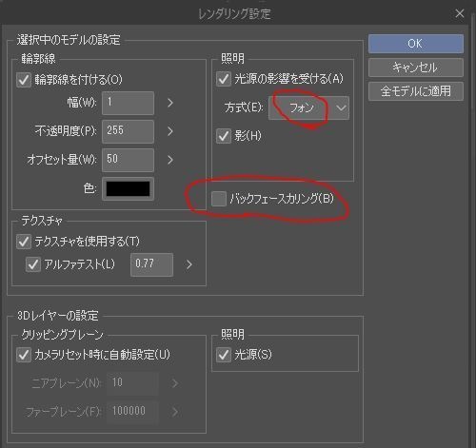Viewport: 476px width, 448px height.
Task: Click the ニアプレーン(N) field showing 10
Action: tap(132, 383)
